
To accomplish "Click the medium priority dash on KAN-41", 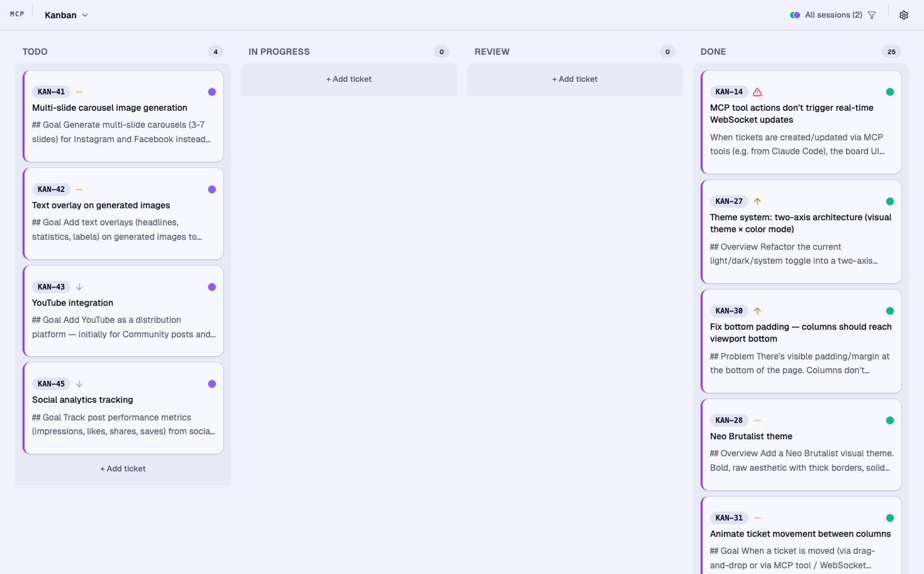I will point(79,92).
